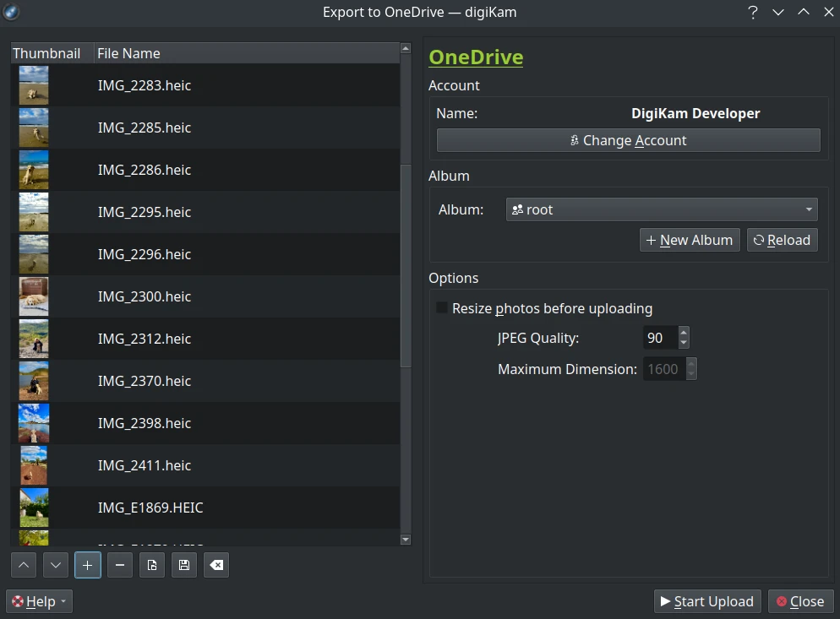Open the Album dropdown showing root
Image resolution: width=840 pixels, height=619 pixels.
(661, 209)
